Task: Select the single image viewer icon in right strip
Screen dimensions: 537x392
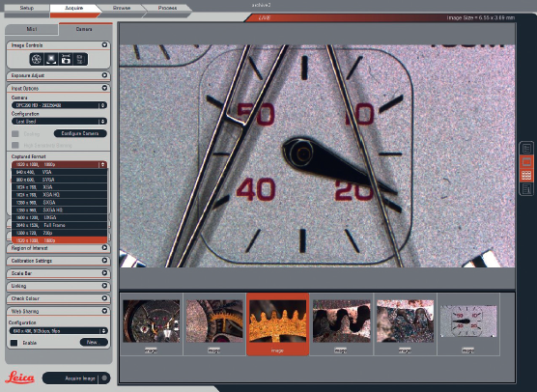Action: coord(526,162)
